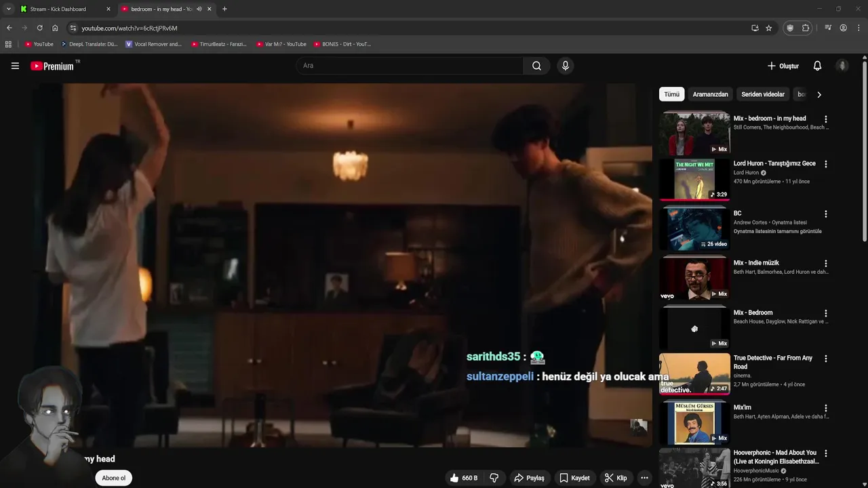This screenshot has width=868, height=488.
Task: Click Oynatma listesinin tamamını görüntüle link
Action: [777, 231]
